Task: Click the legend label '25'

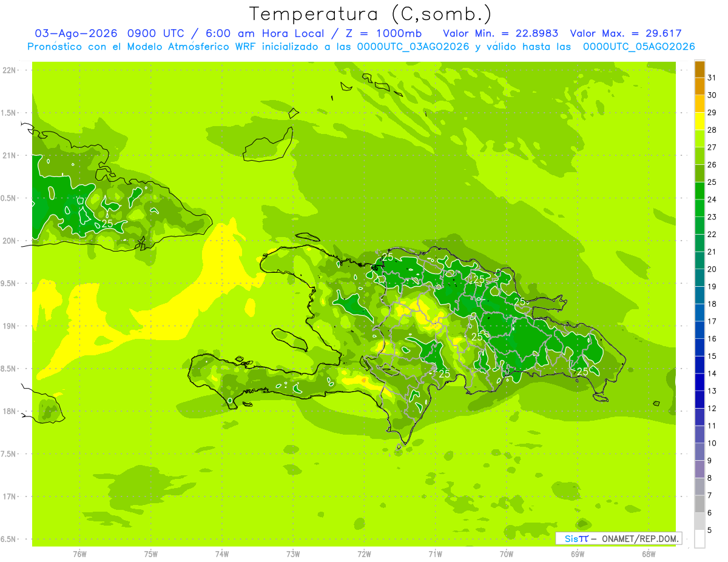Action: (x=712, y=182)
